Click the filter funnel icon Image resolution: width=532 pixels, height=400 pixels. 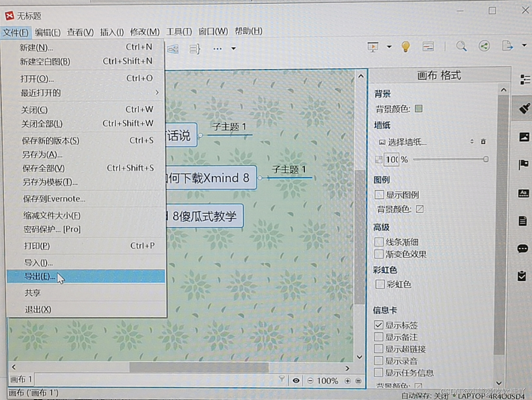(282, 379)
